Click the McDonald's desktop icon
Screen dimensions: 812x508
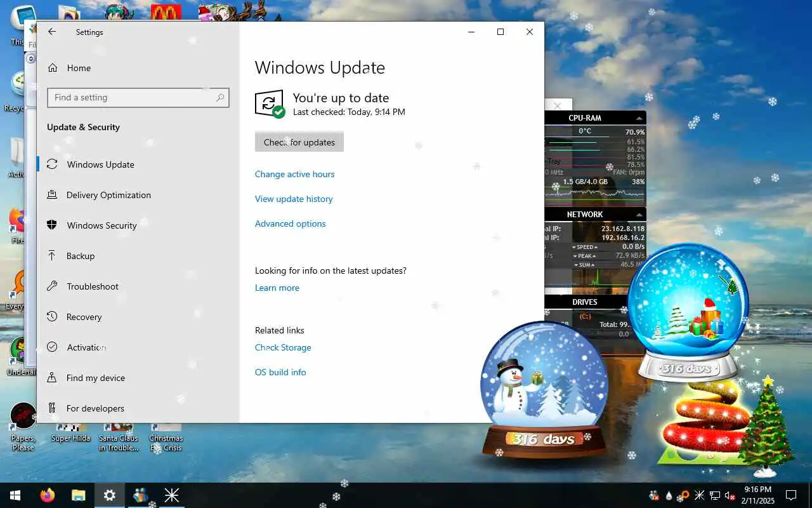(166, 13)
